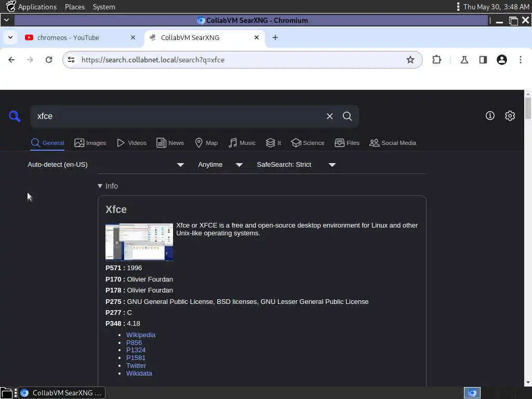Click CollabVM SearXNG taskbar window button
This screenshot has width=532, height=399.
tap(62, 393)
